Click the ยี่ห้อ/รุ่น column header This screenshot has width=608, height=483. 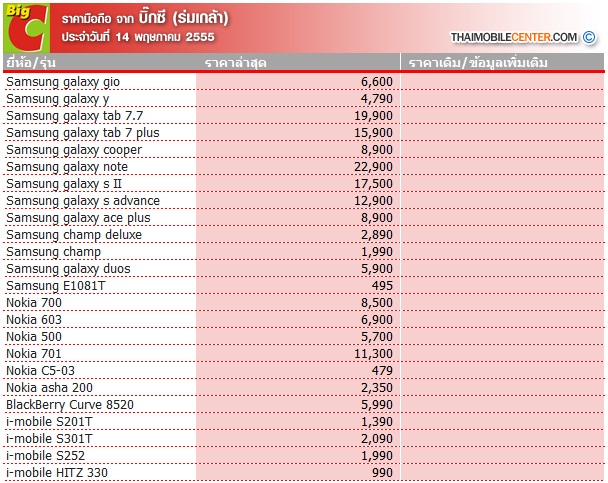click(31, 62)
